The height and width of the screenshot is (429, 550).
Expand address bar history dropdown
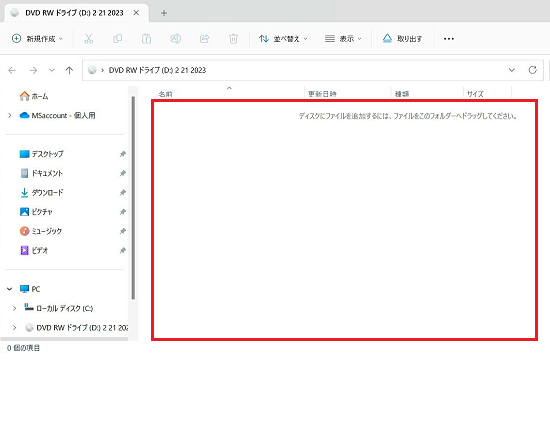pos(512,70)
